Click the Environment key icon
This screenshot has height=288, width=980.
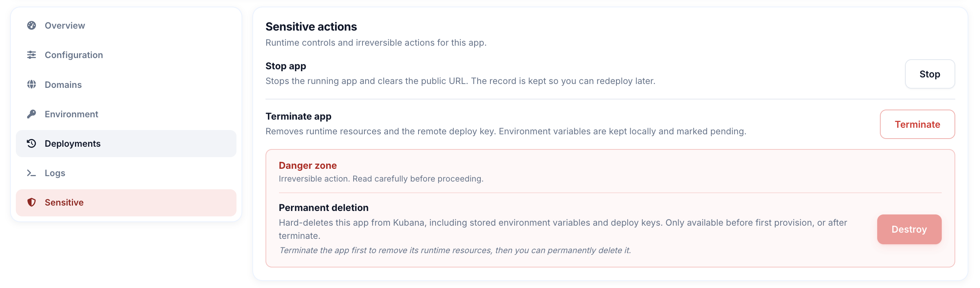[x=32, y=114]
